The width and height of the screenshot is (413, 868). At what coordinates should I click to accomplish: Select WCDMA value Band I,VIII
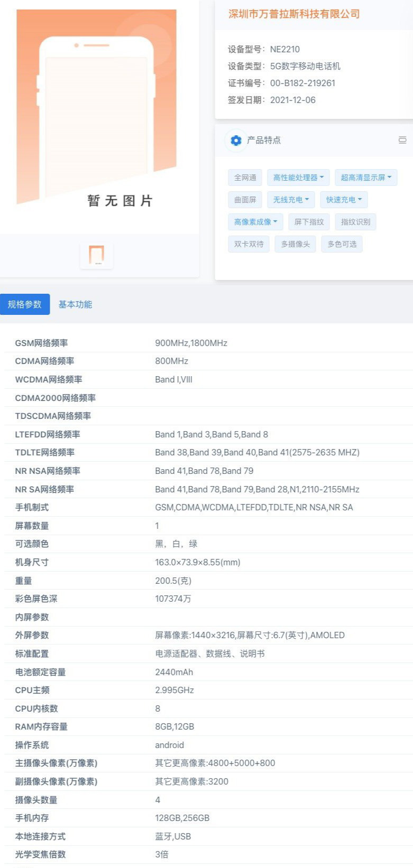(x=173, y=379)
